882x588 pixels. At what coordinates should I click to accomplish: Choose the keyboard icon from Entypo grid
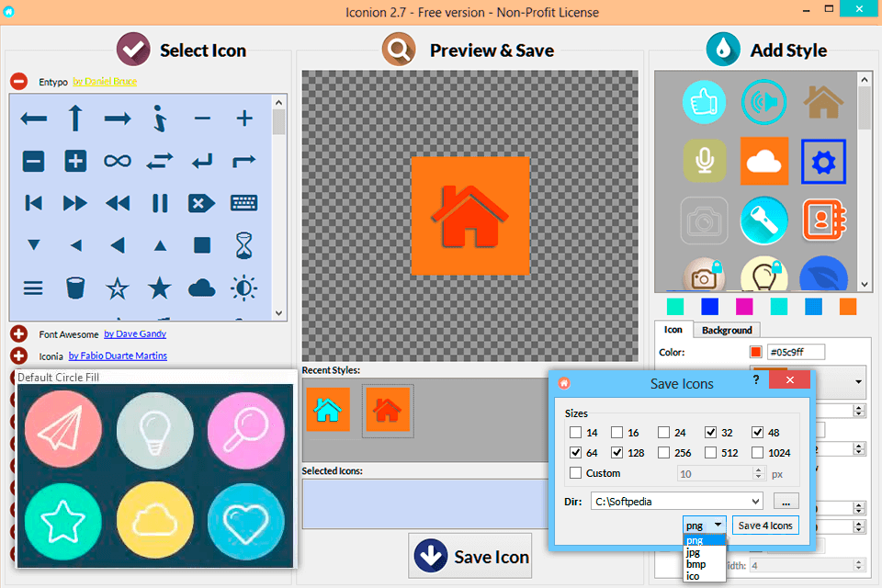point(244,202)
